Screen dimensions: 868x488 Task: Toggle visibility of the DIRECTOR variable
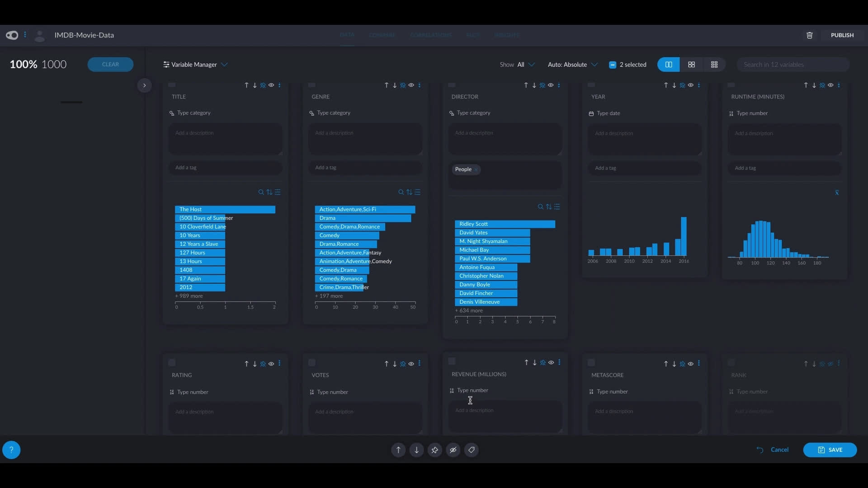551,85
